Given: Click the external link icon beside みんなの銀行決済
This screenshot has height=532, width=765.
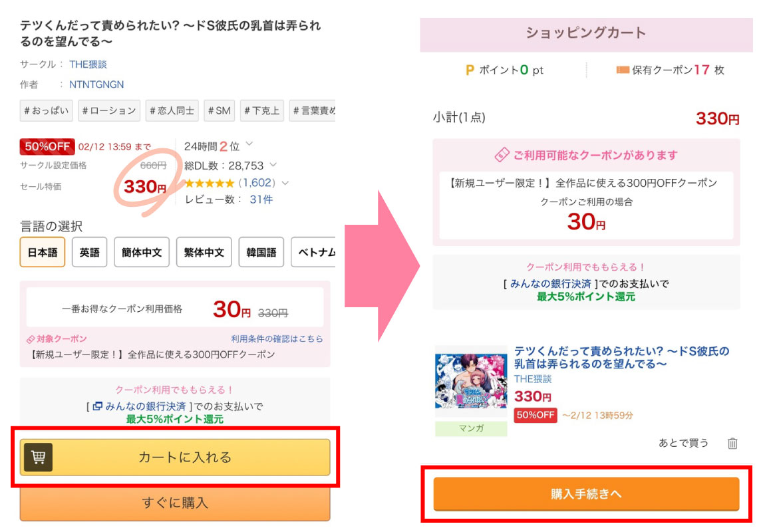Looking at the screenshot, I should pos(97,406).
